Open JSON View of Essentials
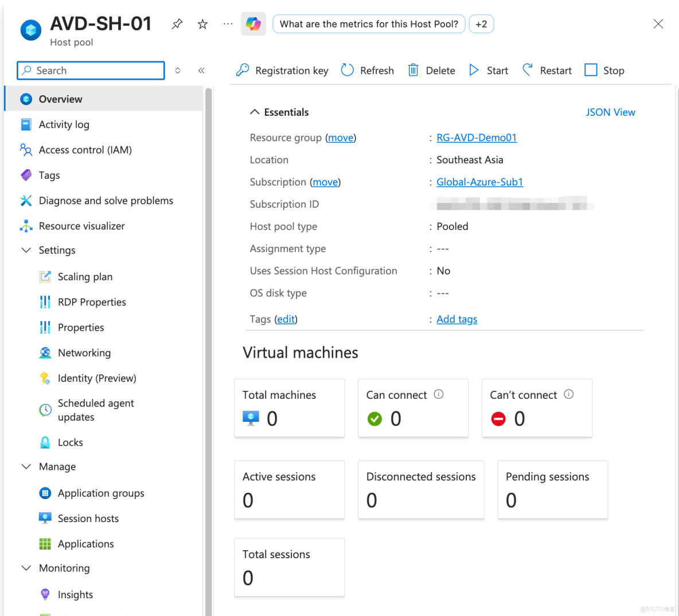Image resolution: width=679 pixels, height=616 pixels. tap(610, 112)
